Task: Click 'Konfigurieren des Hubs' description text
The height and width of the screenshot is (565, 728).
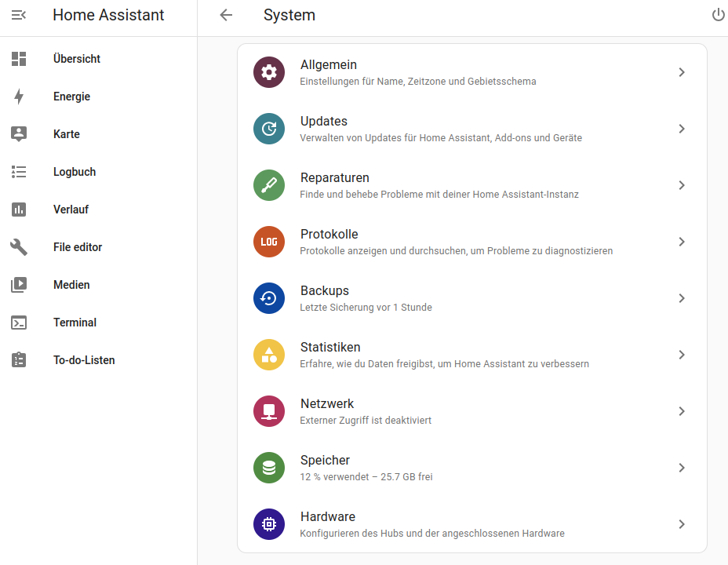Action: tap(432, 534)
